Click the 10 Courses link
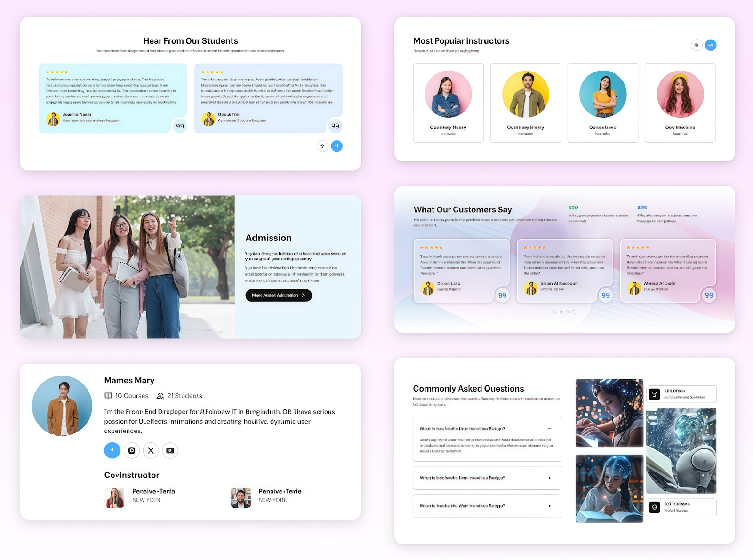 click(127, 396)
